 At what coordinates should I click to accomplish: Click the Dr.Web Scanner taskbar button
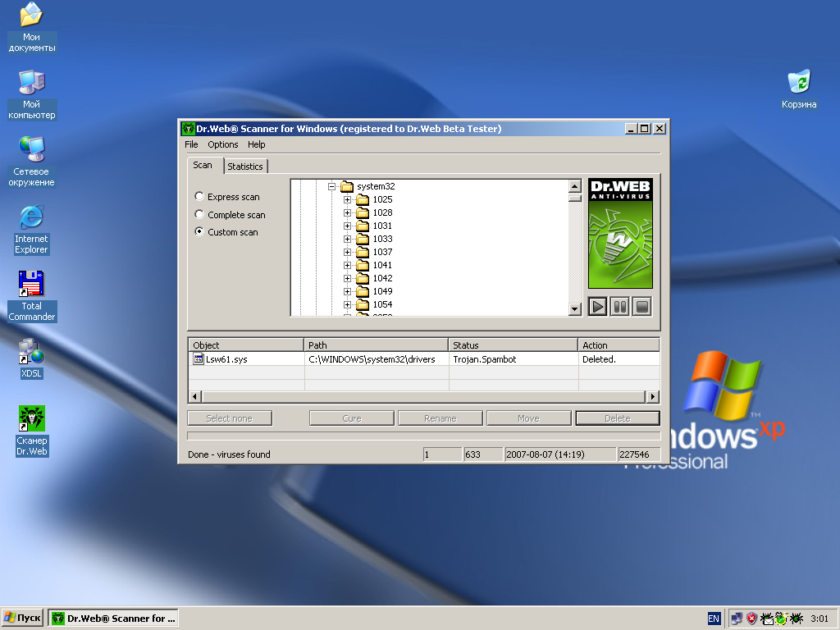tap(113, 619)
